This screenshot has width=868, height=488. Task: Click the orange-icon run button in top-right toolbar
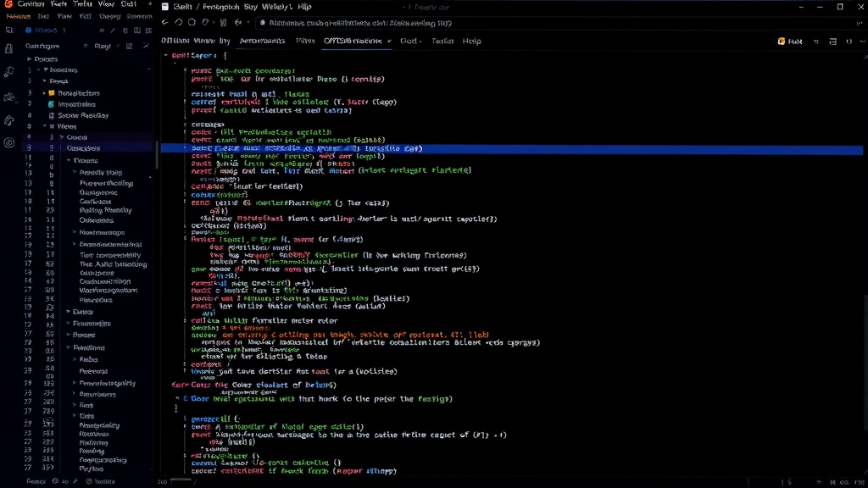coord(790,42)
